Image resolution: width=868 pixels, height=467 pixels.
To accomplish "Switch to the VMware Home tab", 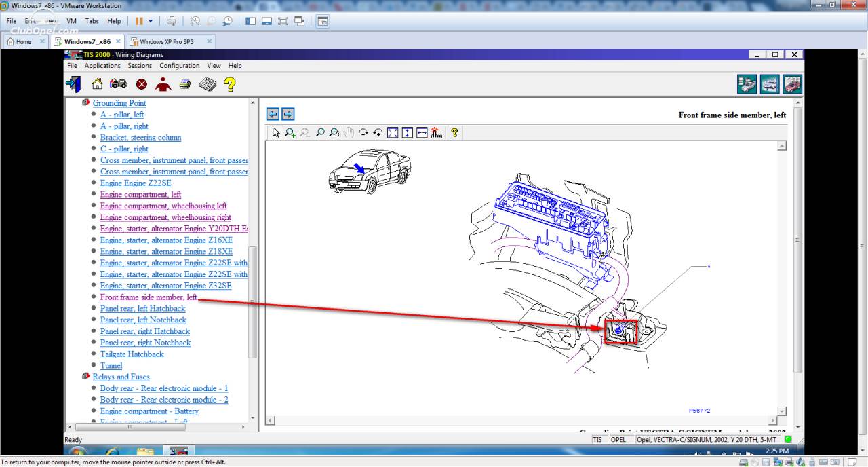I will pos(24,41).
